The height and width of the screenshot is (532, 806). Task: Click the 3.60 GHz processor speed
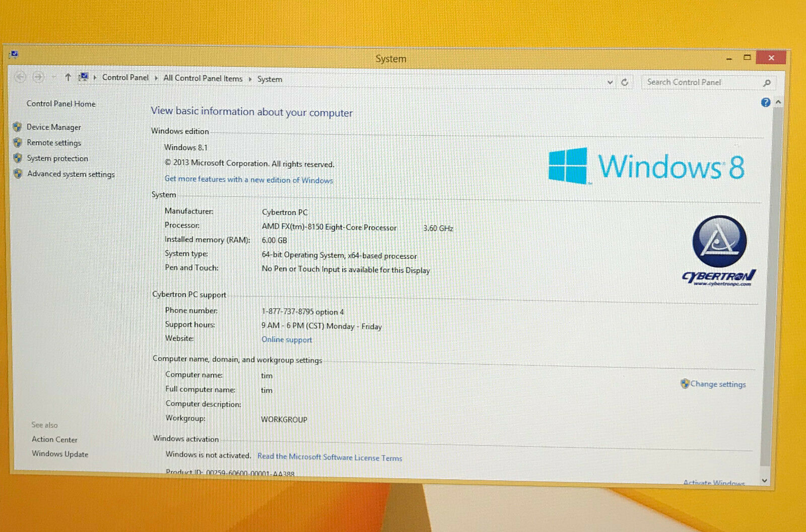tap(438, 228)
